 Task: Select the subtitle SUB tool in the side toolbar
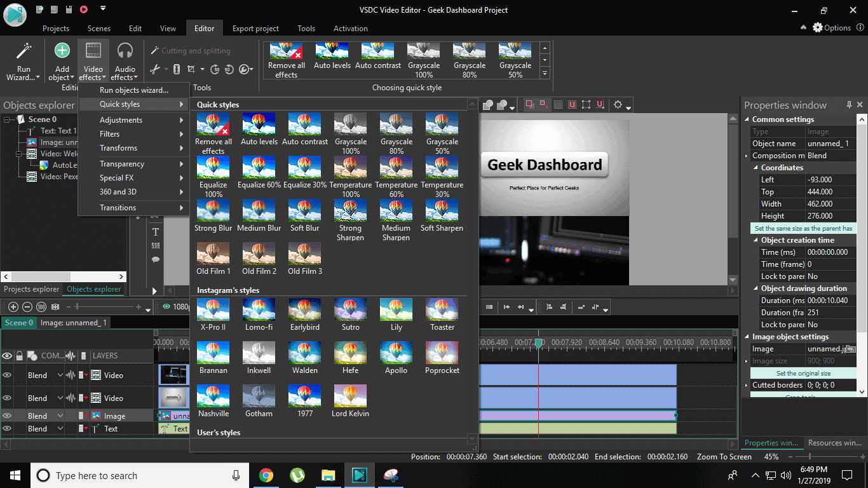156,246
